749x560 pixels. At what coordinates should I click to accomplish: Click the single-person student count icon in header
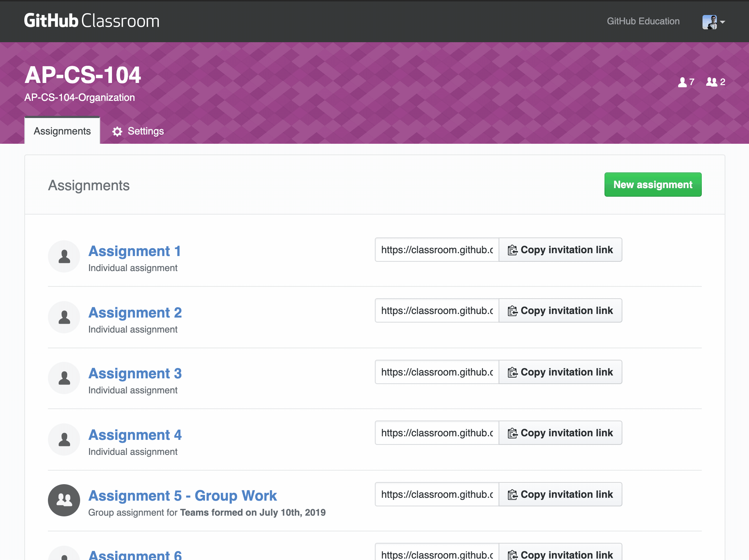coord(683,82)
